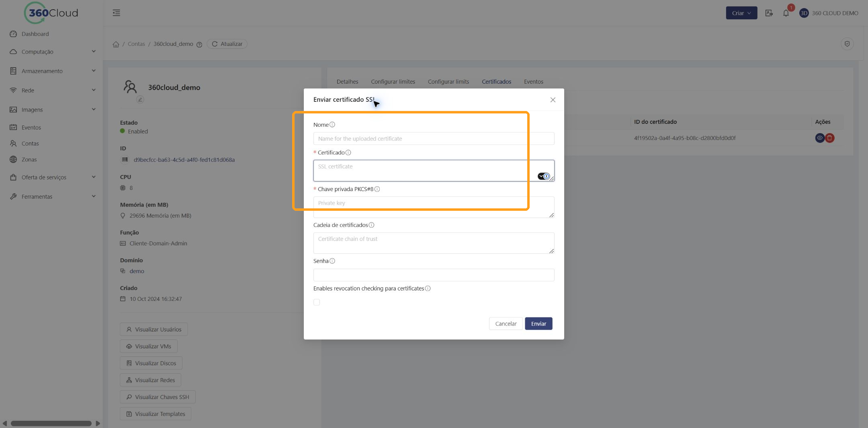Click the 3D user avatar icon
Image resolution: width=868 pixels, height=428 pixels.
804,13
